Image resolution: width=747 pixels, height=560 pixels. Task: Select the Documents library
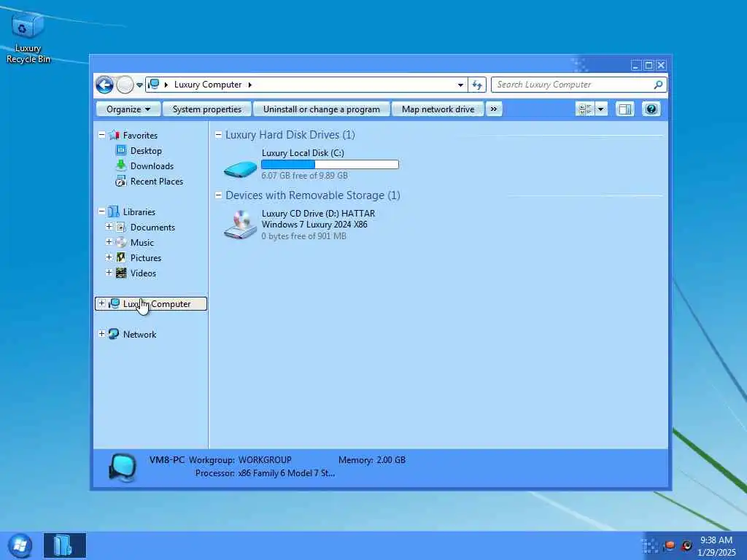152,227
